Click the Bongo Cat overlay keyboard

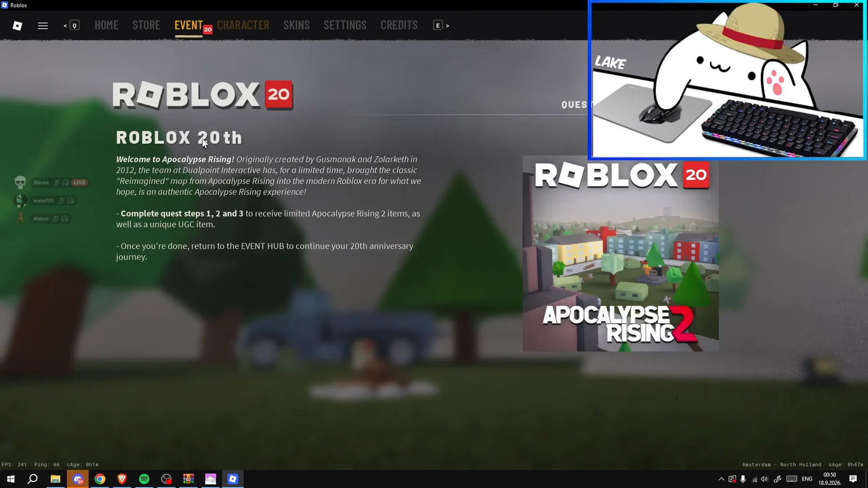(779, 129)
